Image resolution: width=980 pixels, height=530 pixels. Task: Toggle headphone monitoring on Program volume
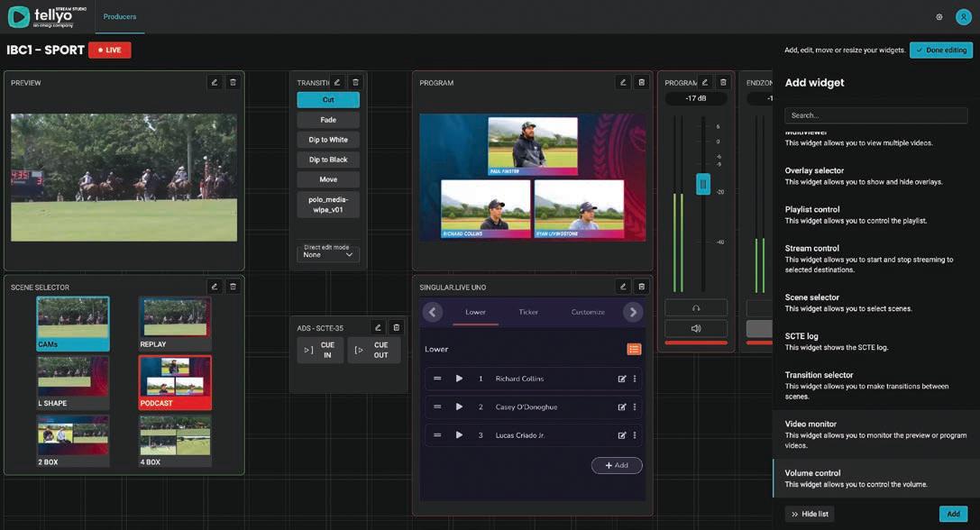coord(696,308)
